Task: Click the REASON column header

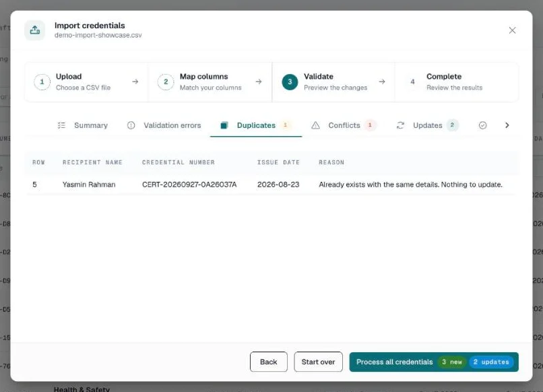Action: tap(331, 162)
